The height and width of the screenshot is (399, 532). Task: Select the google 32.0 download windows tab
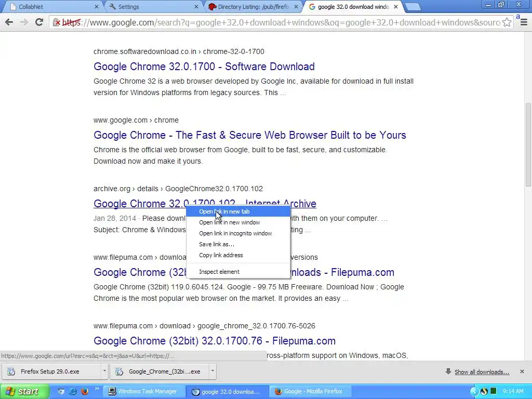click(x=353, y=7)
